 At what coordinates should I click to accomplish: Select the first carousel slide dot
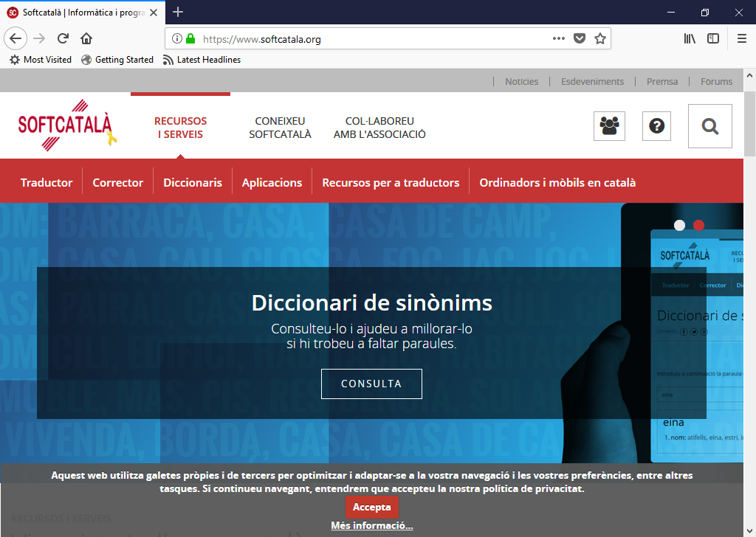pyautogui.click(x=679, y=226)
